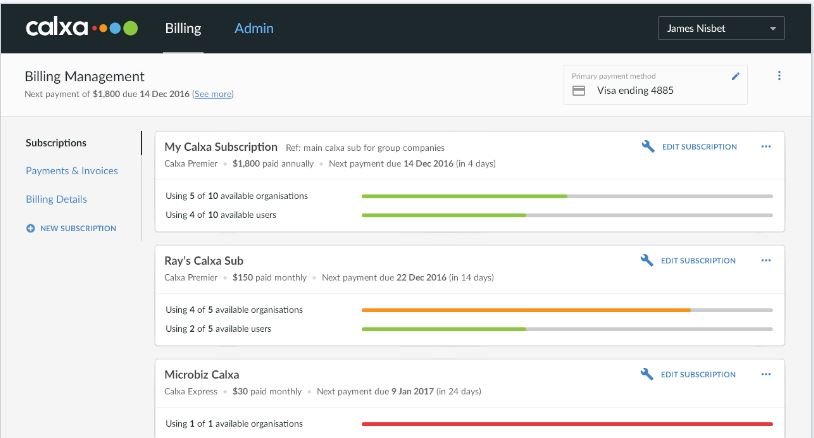814x438 pixels.
Task: Click EDIT SUBSCRIPTION for My Calxa Subscription
Action: tap(699, 147)
